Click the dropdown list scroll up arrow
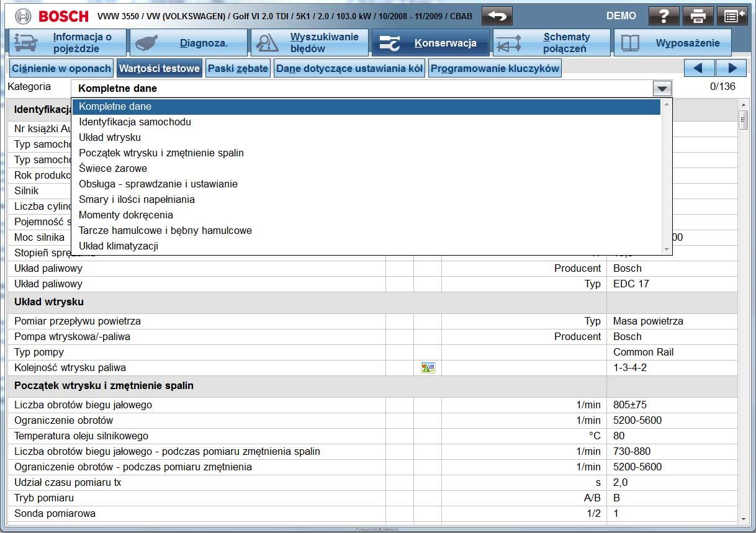The image size is (756, 533). [667, 104]
